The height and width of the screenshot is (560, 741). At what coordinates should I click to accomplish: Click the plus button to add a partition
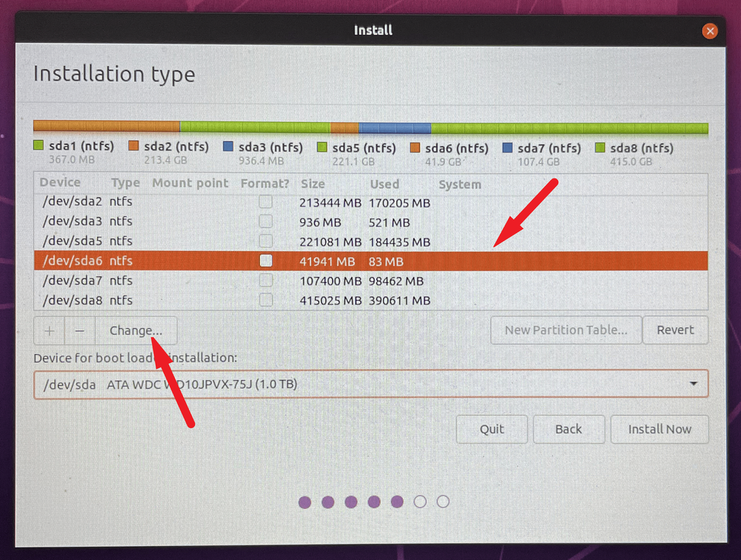pyautogui.click(x=49, y=330)
